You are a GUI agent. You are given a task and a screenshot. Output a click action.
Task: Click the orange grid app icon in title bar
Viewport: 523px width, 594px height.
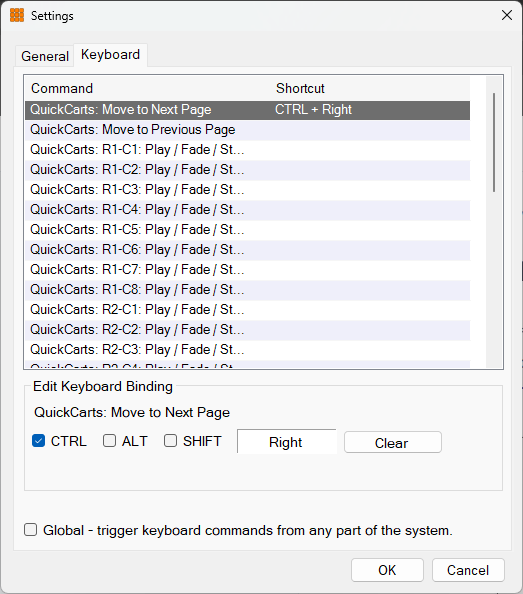coord(17,15)
